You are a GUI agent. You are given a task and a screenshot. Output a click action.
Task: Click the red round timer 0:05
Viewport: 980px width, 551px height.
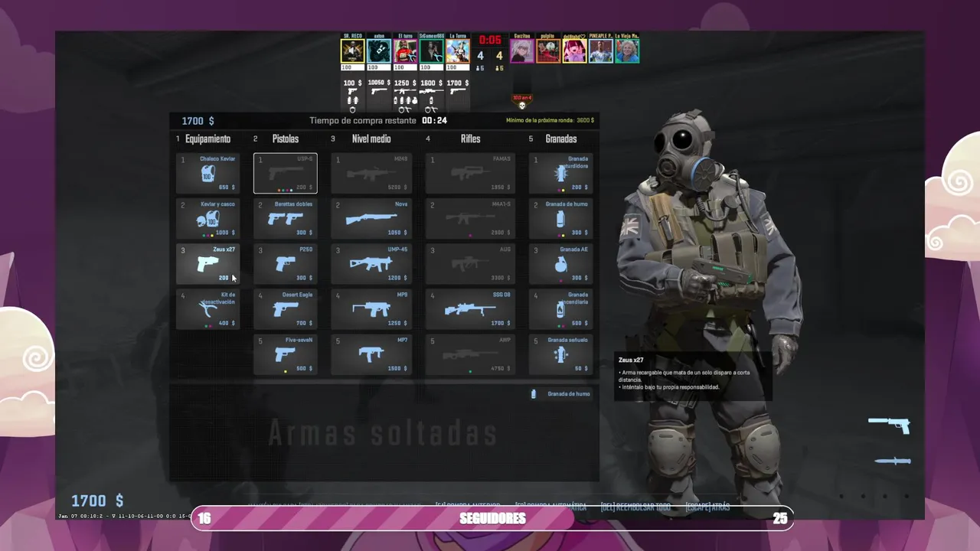tap(490, 41)
